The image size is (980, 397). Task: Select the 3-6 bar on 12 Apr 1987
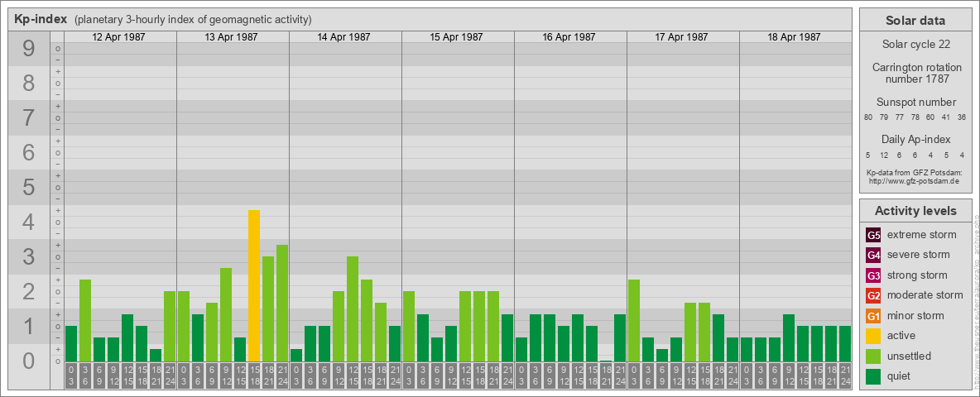click(x=85, y=320)
